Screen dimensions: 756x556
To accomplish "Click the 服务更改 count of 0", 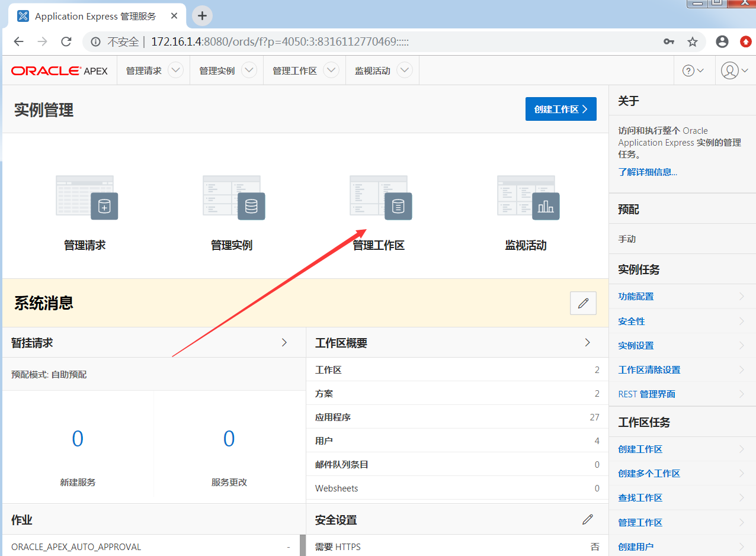I will (229, 439).
